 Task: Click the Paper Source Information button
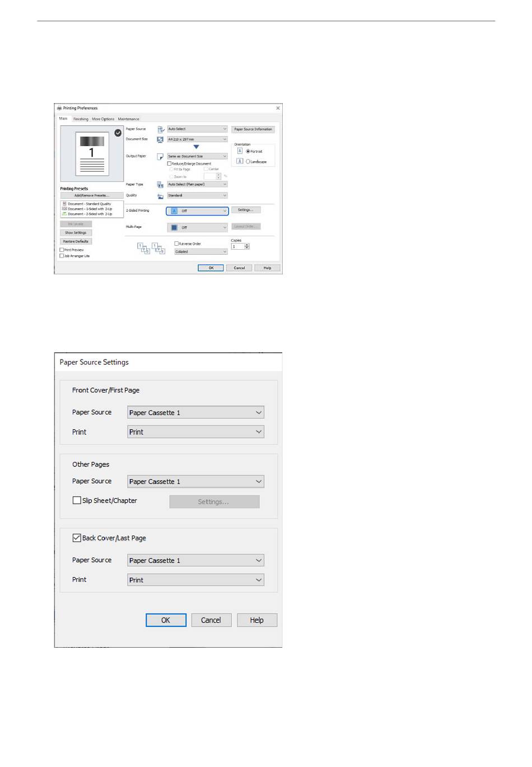click(253, 129)
